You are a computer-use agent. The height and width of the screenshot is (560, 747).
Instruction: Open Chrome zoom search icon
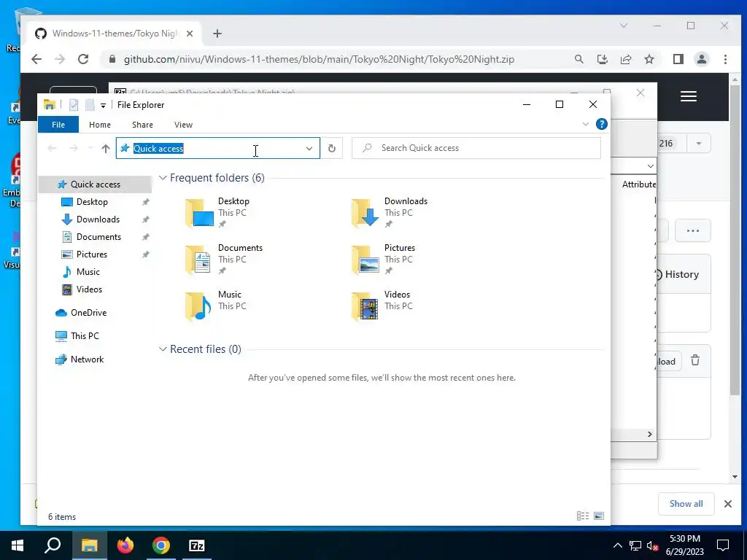(x=578, y=59)
